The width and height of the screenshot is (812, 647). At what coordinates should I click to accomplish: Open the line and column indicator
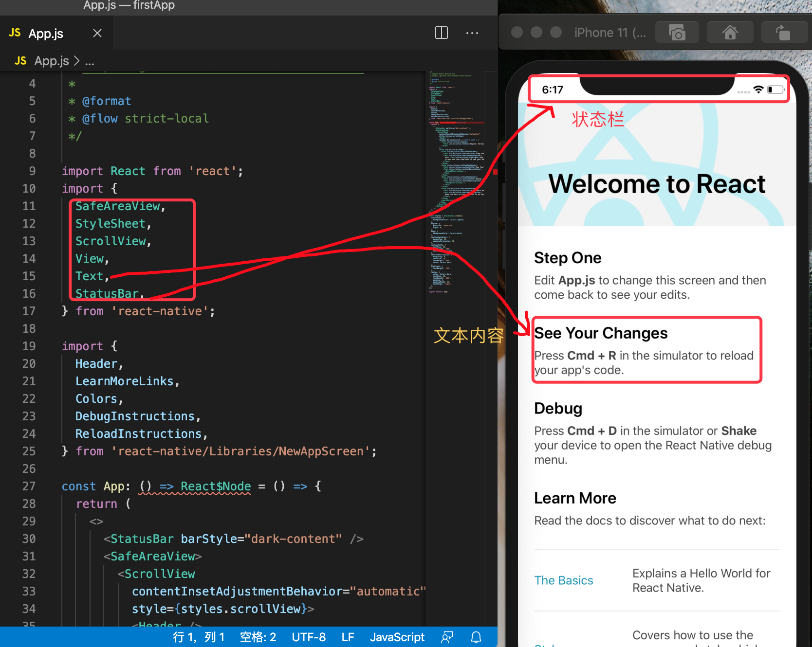tap(199, 637)
